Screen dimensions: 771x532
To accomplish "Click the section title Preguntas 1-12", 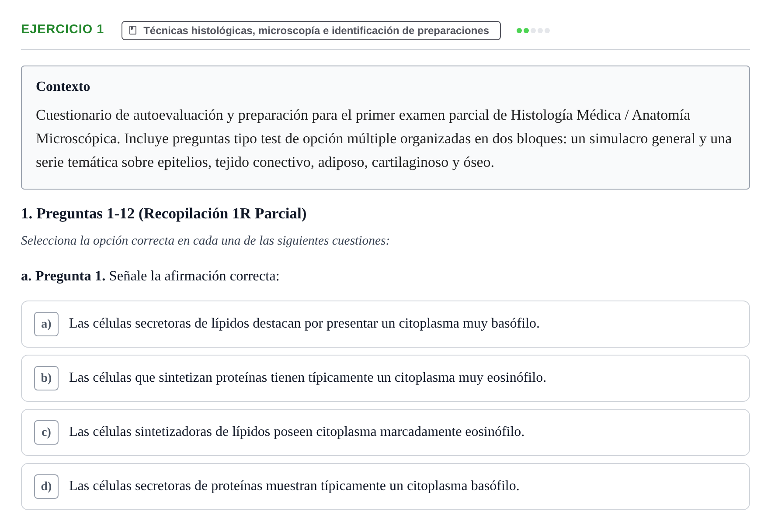I will coord(164,214).
